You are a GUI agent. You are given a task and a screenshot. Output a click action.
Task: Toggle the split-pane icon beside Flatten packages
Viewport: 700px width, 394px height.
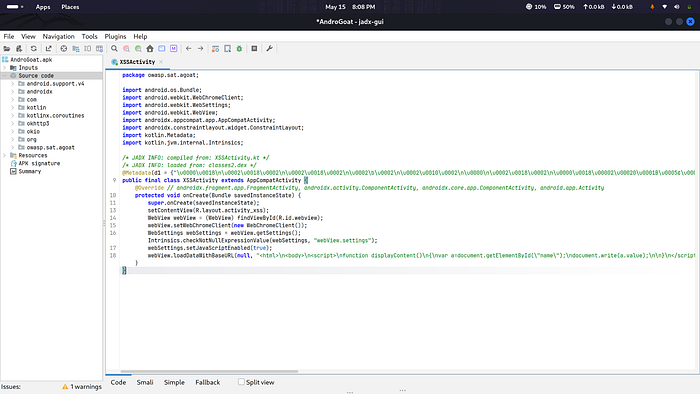88,49
